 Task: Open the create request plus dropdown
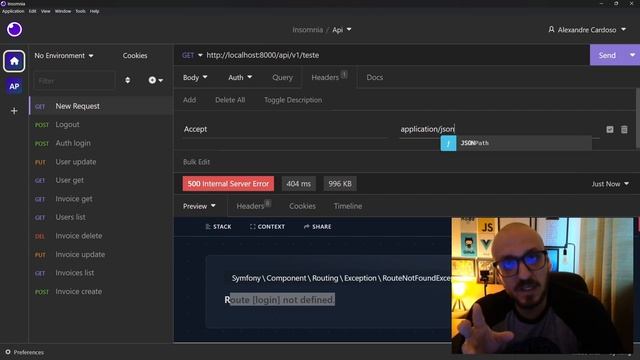click(x=156, y=80)
